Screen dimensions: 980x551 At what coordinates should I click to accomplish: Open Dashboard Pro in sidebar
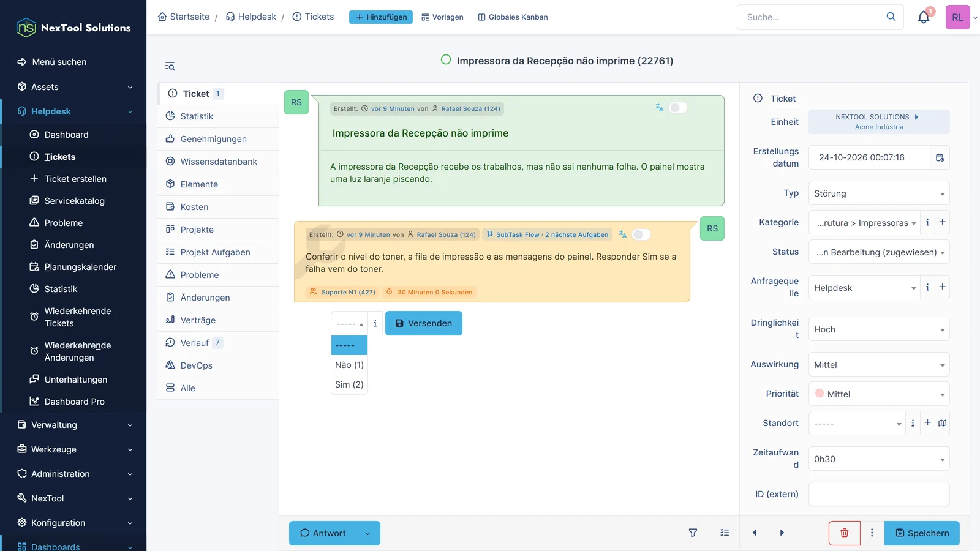click(74, 402)
